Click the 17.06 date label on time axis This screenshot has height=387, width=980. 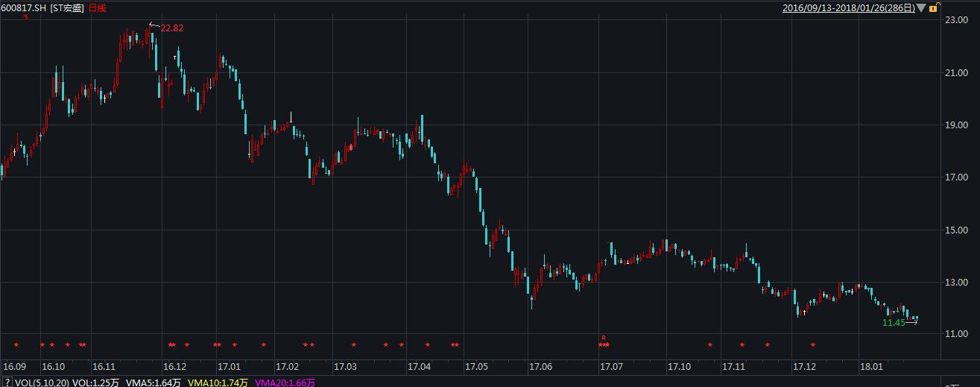click(x=540, y=367)
